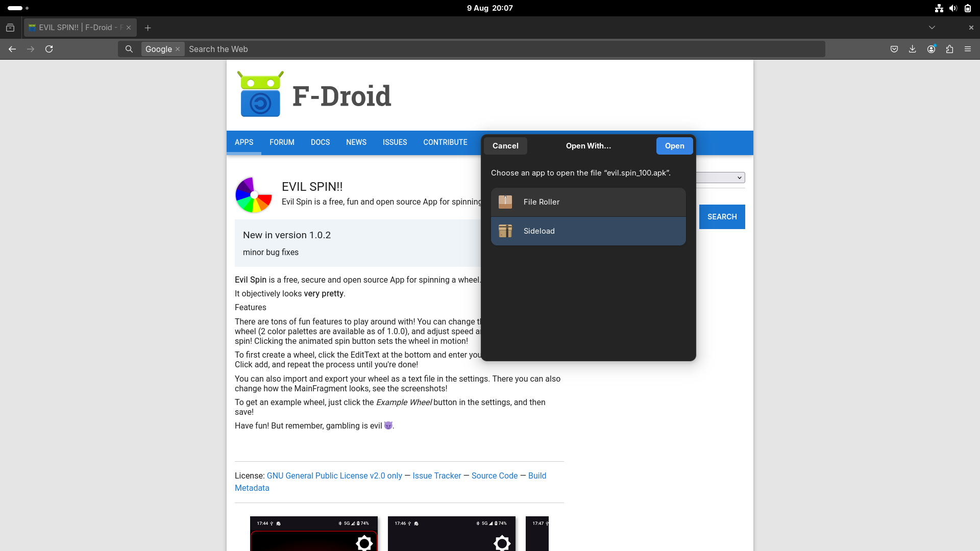Remove the Google search engine chip
Screen dimensions: 980x551
(x=178, y=49)
